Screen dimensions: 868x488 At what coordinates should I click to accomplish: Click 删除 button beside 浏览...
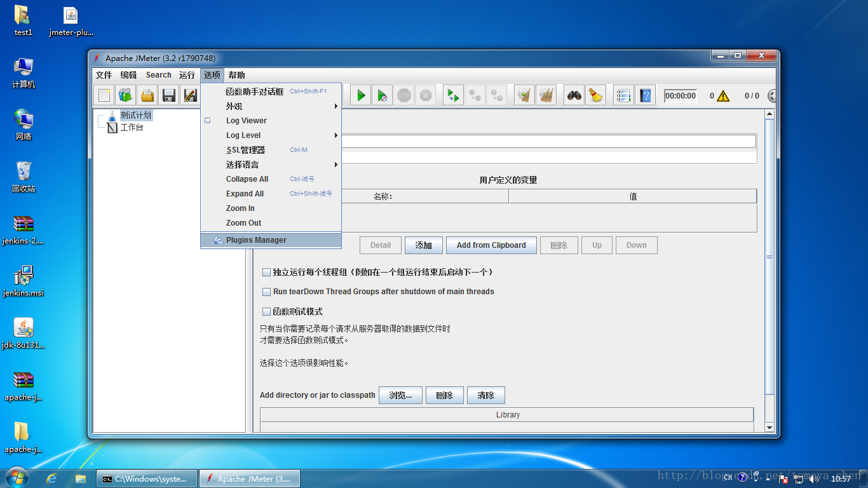444,395
